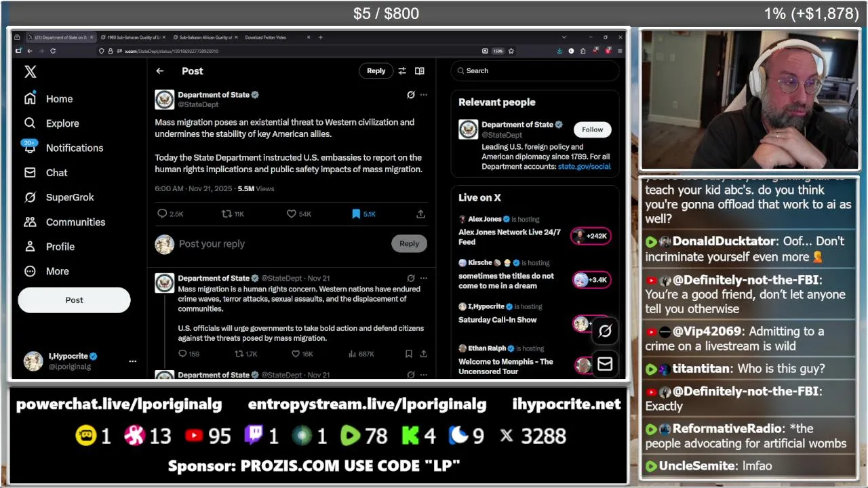Screen dimensions: 868x488
Task: Open the browser hamburger menu
Action: 620,51
